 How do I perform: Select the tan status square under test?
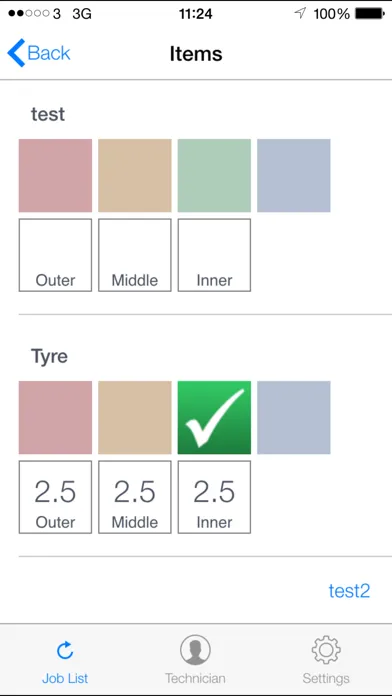tap(135, 175)
